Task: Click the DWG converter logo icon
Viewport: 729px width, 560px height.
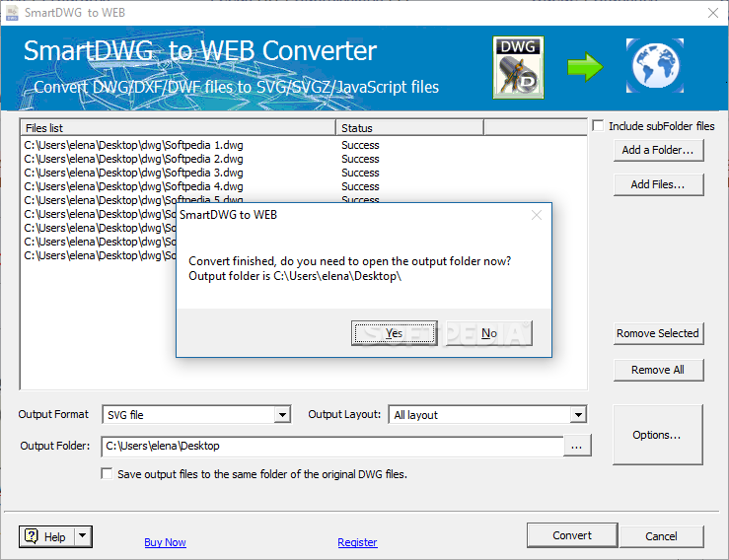Action: [x=519, y=68]
